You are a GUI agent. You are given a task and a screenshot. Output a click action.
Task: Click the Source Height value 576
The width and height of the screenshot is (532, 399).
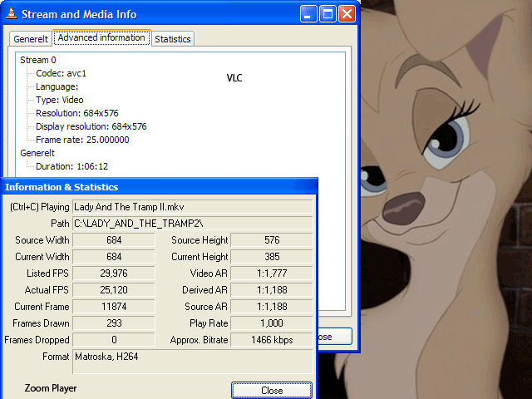pos(272,240)
